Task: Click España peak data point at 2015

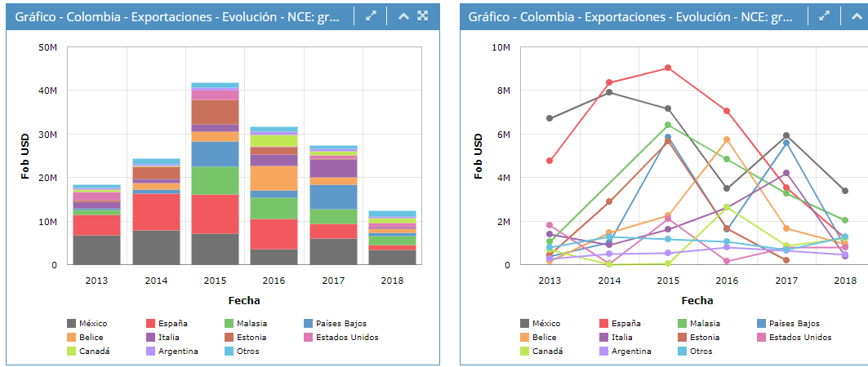Action: tap(668, 68)
